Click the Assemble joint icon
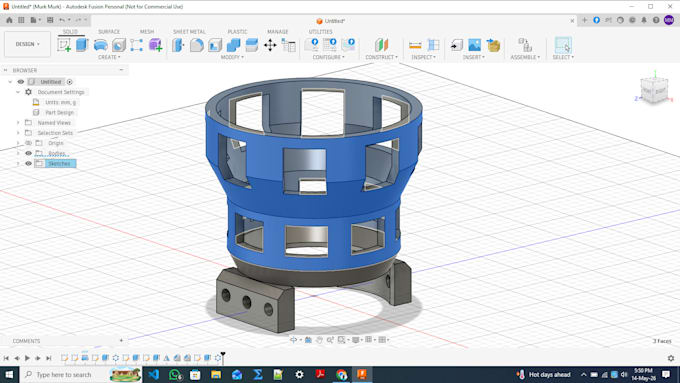Screen dimensions: 680x383 coord(525,45)
